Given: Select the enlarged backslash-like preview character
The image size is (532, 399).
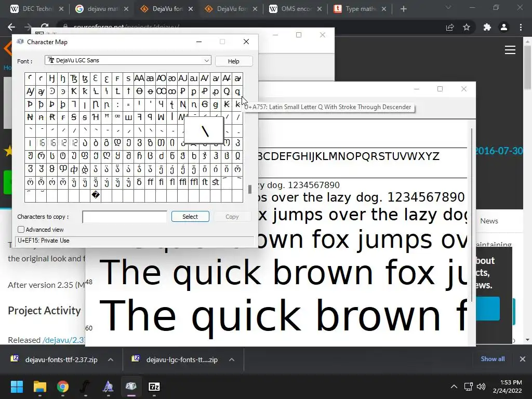Looking at the screenshot, I should tap(204, 130).
